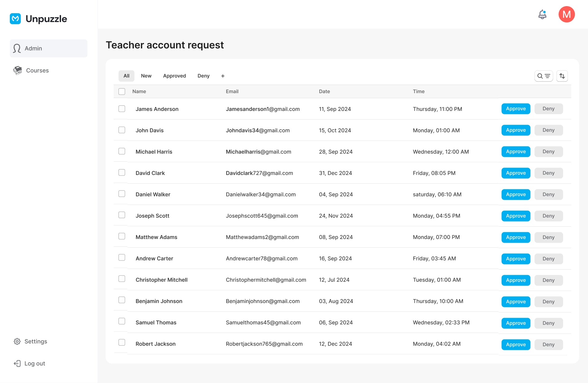The width and height of the screenshot is (588, 383).
Task: Check the box for James Anderson
Action: coord(122,109)
